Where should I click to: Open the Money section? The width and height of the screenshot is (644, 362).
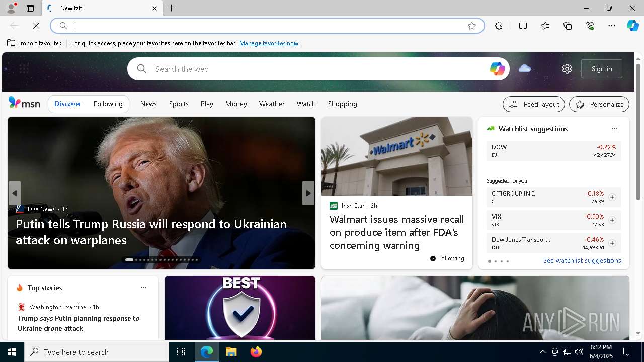click(236, 104)
